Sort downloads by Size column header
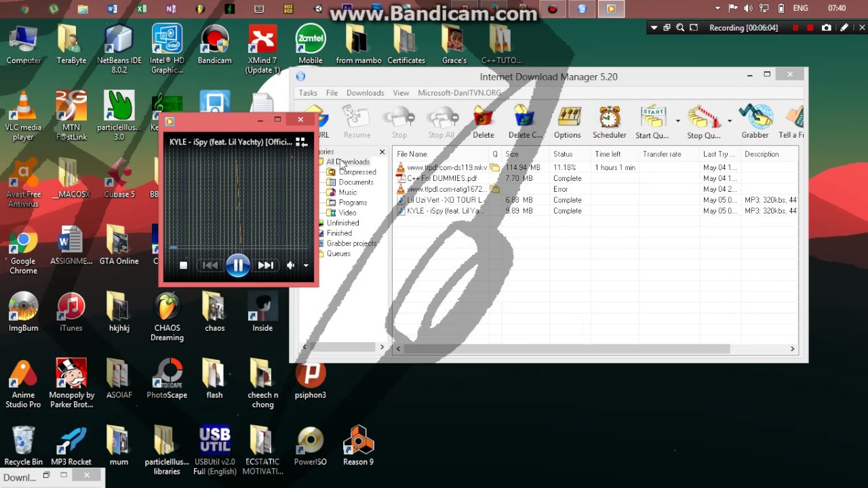 [x=525, y=155]
